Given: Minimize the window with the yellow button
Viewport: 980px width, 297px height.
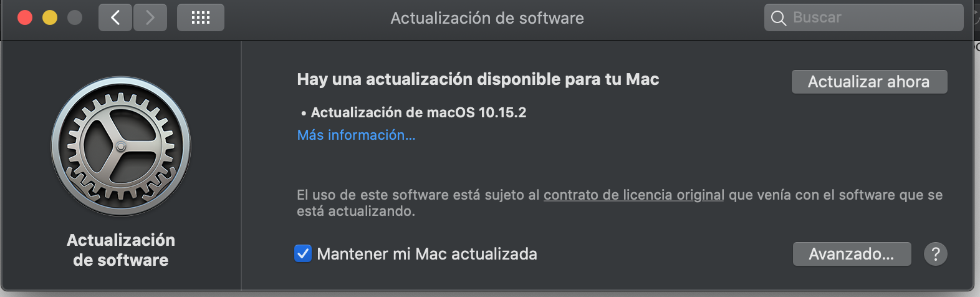Looking at the screenshot, I should click(50, 17).
